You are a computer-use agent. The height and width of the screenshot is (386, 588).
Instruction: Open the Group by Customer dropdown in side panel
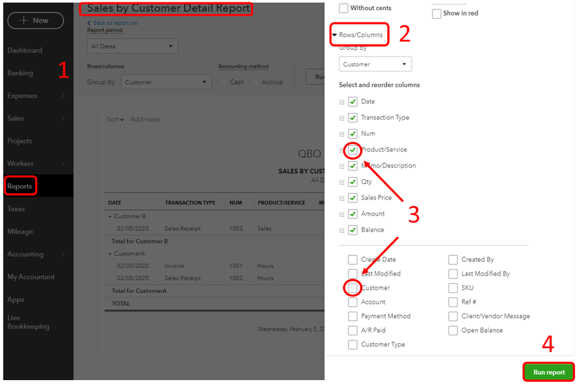click(x=376, y=64)
